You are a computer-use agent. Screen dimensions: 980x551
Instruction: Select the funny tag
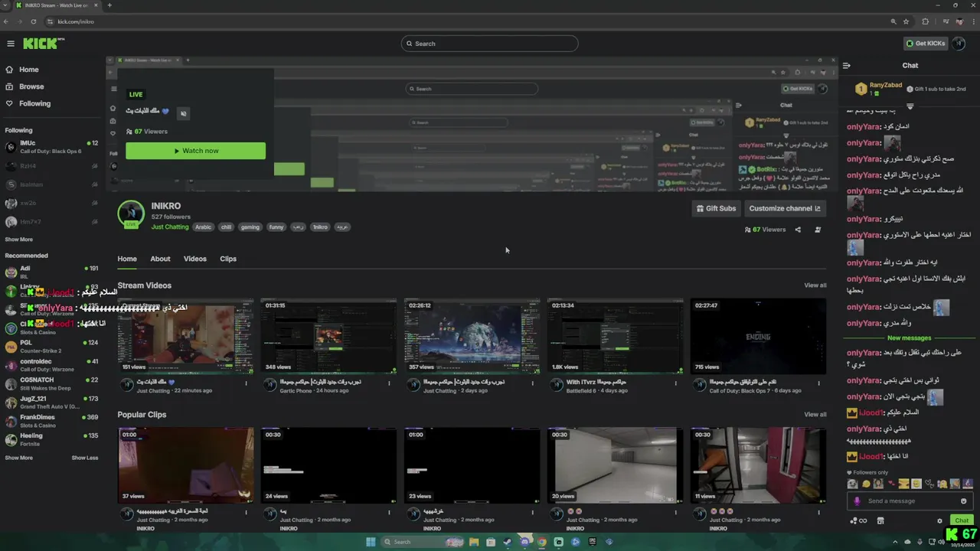276,227
